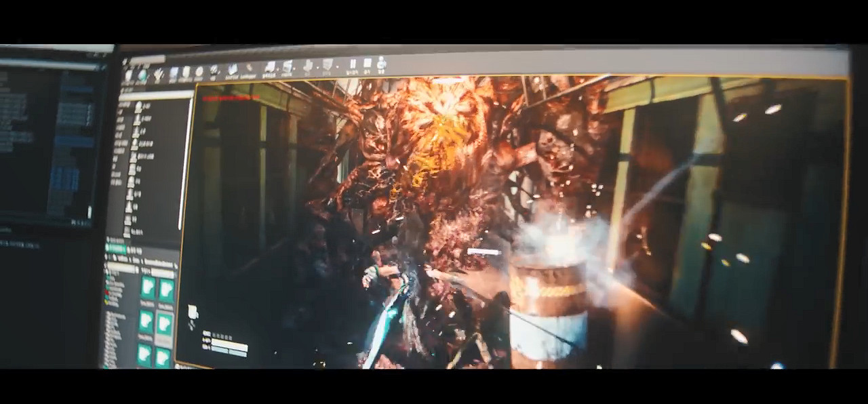
Task: Select the highlighted asset thumbnail in second row
Action: click(x=164, y=323)
